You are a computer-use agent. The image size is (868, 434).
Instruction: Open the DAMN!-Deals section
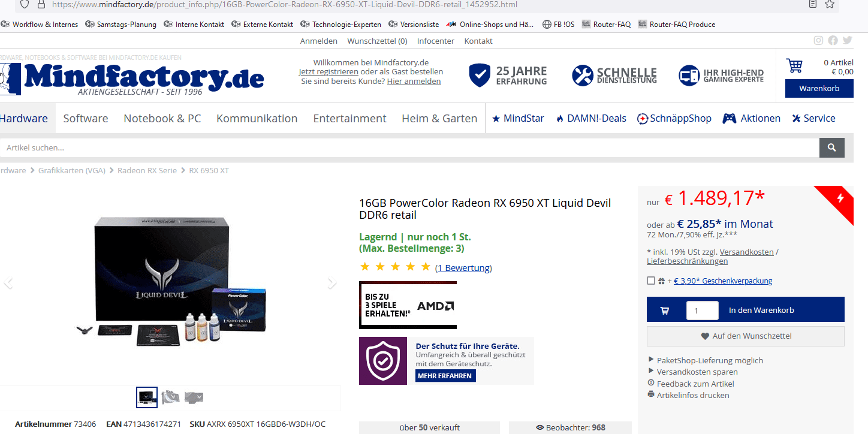point(591,118)
